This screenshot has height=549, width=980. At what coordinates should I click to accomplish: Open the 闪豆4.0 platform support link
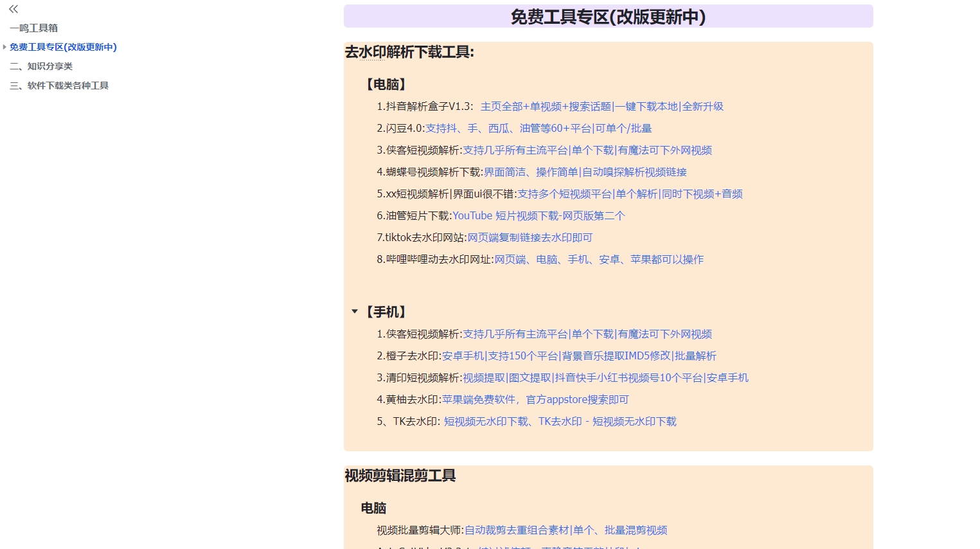click(x=539, y=129)
